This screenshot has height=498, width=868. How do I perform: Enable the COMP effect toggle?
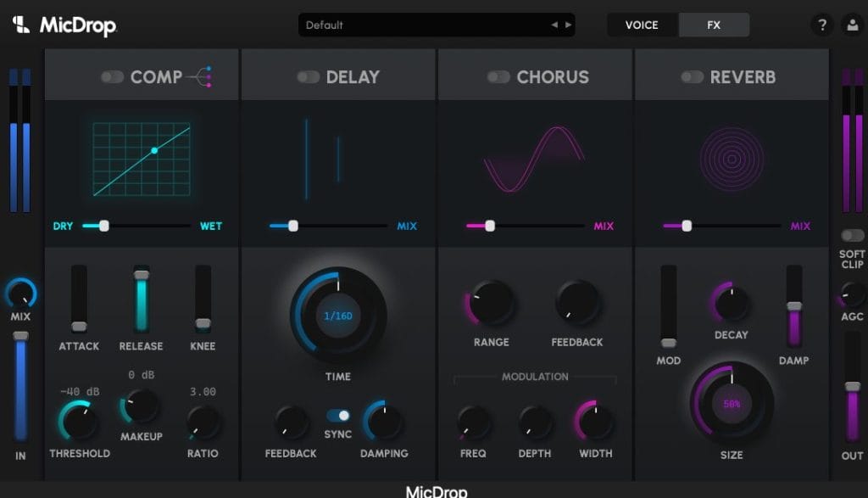coord(112,77)
